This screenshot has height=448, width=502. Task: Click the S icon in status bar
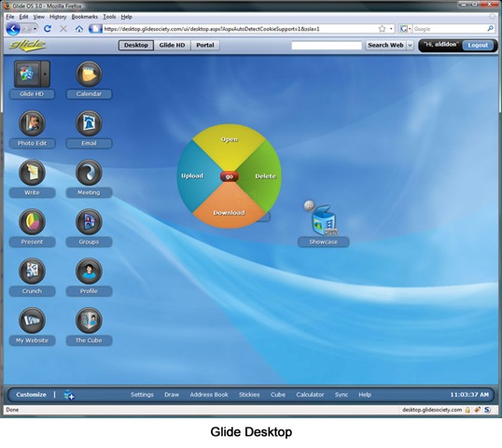487,410
